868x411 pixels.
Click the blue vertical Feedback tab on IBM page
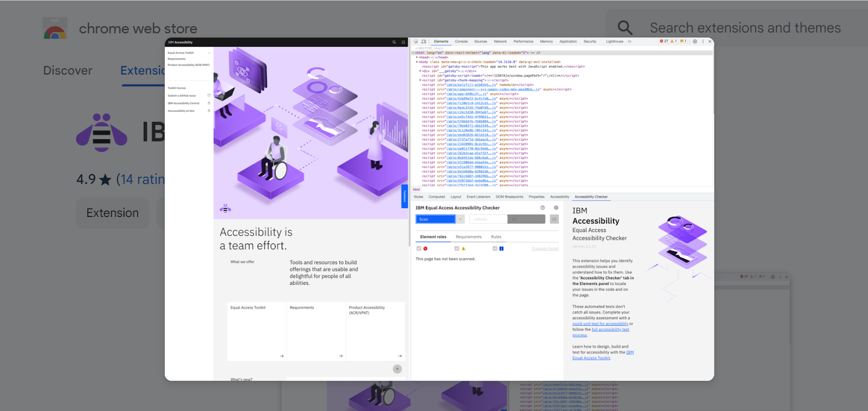[x=404, y=196]
